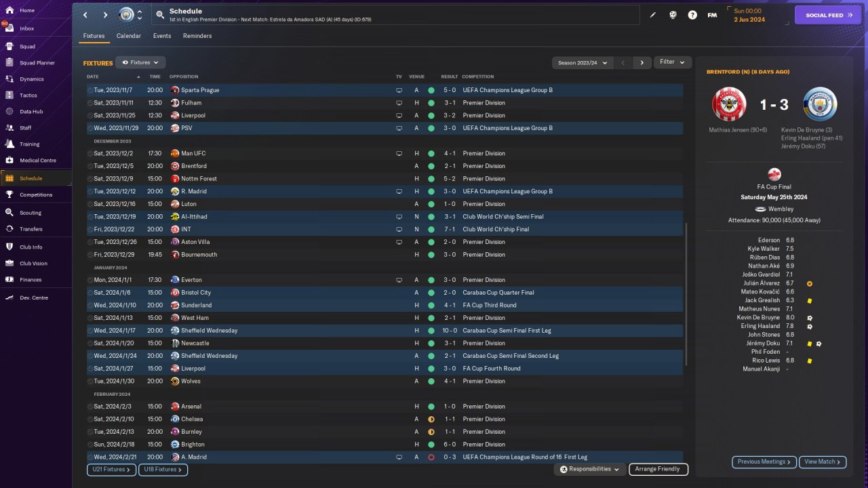The image size is (868, 488).
Task: Click the date display 2 Jun 2024
Action: click(x=749, y=20)
